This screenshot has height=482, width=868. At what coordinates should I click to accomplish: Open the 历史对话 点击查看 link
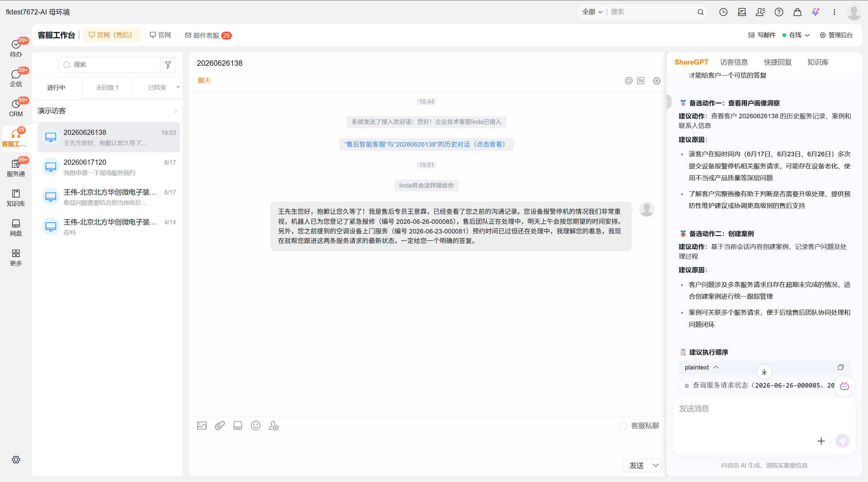coord(426,144)
